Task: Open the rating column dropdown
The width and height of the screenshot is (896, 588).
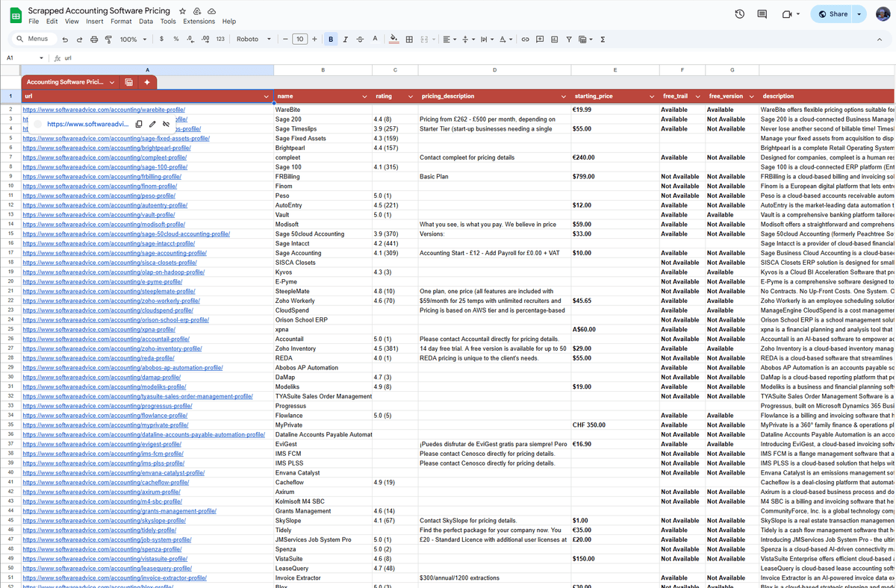Action: pos(411,96)
